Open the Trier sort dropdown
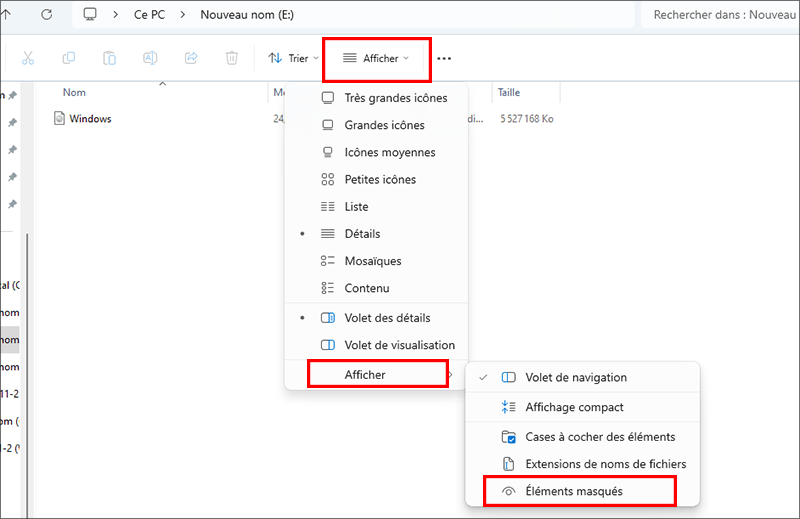This screenshot has width=800, height=519. click(x=293, y=59)
